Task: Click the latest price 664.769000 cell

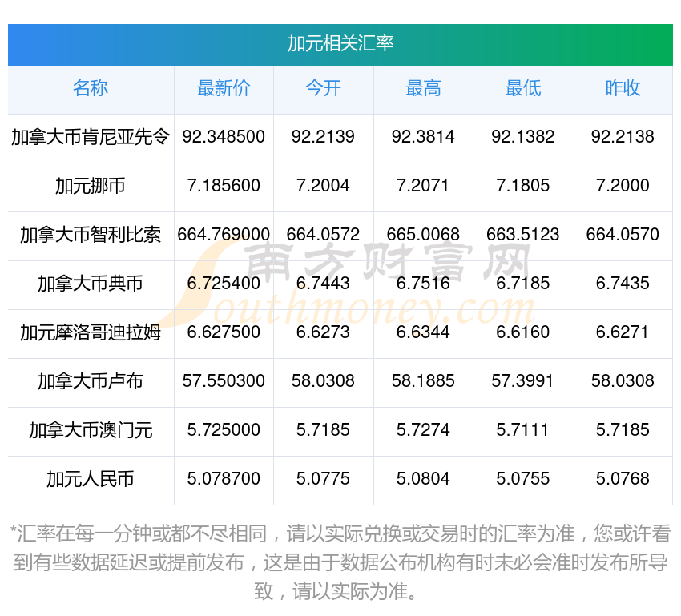Action: (x=224, y=235)
